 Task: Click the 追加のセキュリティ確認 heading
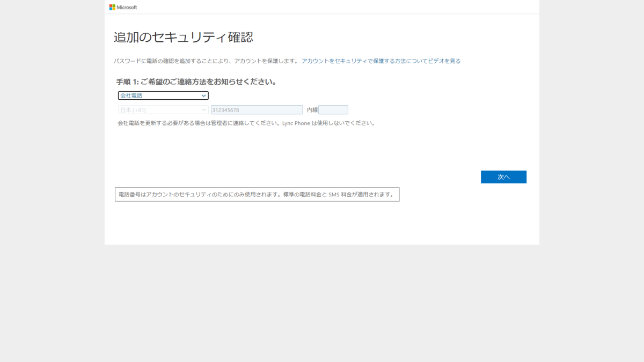(x=184, y=38)
